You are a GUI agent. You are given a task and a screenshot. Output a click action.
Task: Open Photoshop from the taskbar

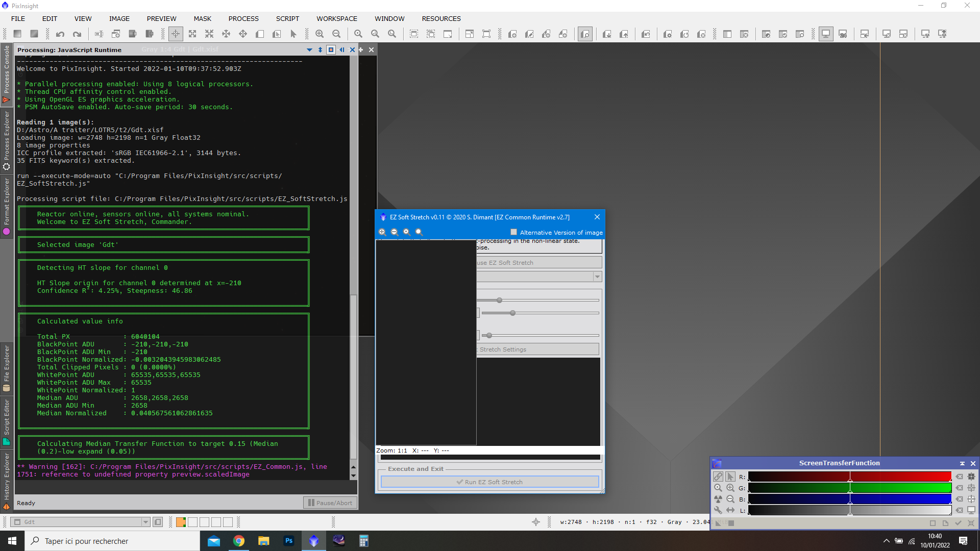click(288, 541)
